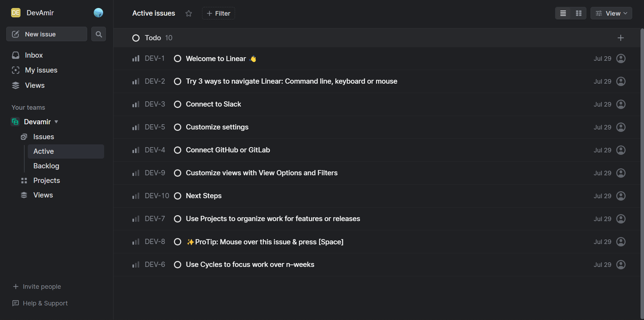644x320 pixels.
Task: Click assignee avatar icon on DEV-3 row
Action: pyautogui.click(x=621, y=104)
